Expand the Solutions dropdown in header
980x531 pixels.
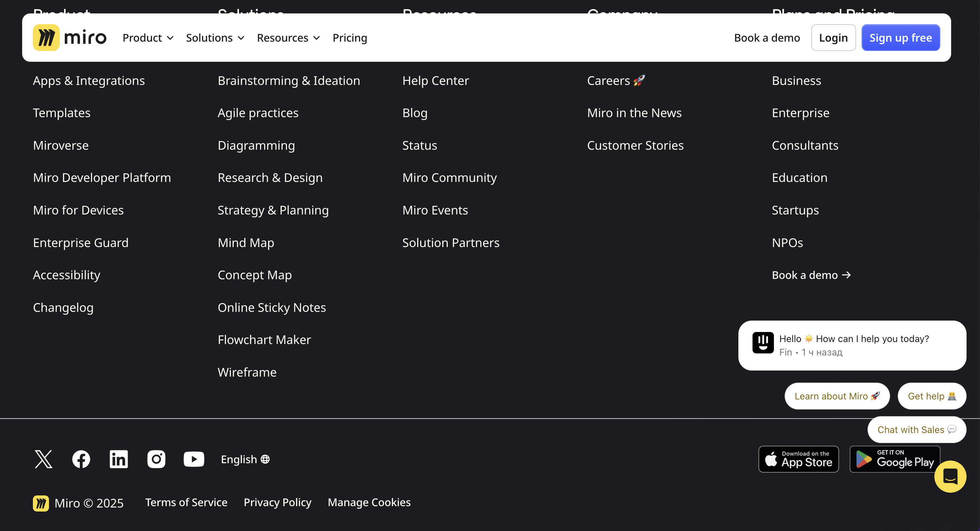(215, 38)
